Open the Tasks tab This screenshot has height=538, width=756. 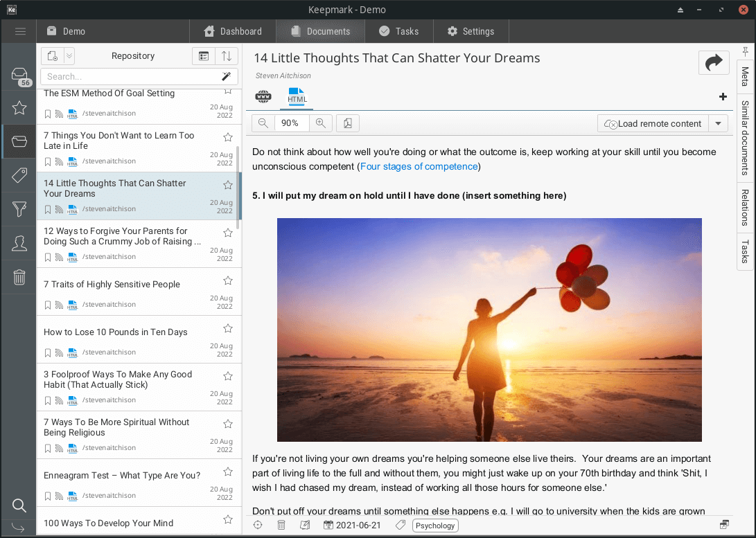398,31
